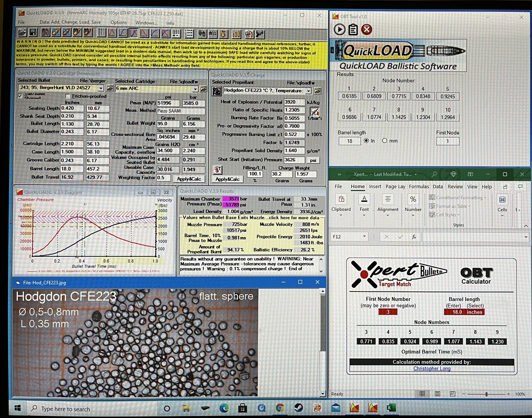Click the OBT Tool clipboard icon
The image size is (532, 418).
[353, 29]
